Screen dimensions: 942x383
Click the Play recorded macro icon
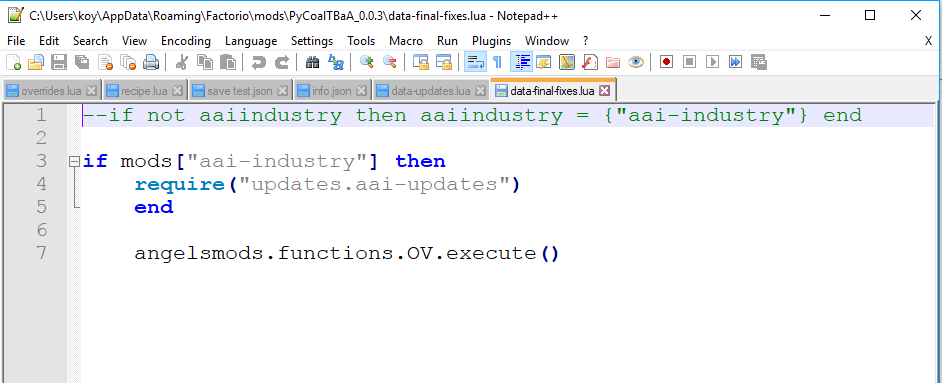point(713,62)
